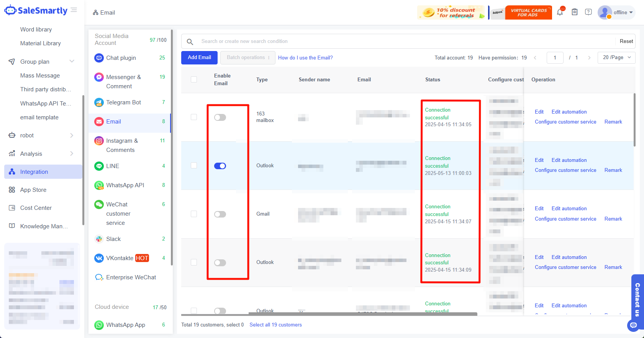This screenshot has width=644, height=338.
Task: Go to the previous page arrow
Action: [x=535, y=58]
